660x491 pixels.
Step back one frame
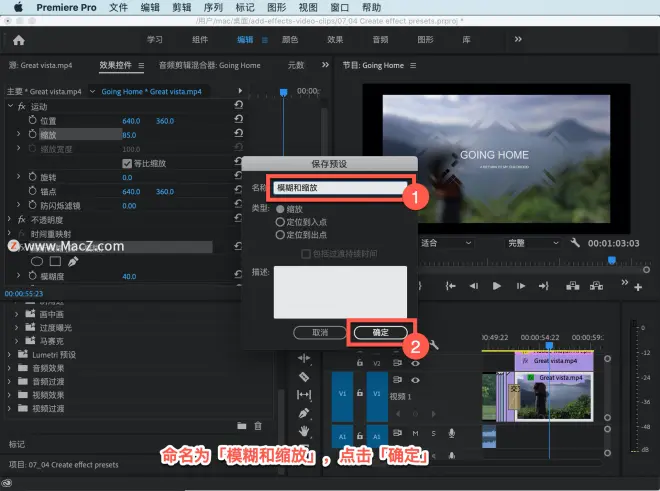[474, 286]
